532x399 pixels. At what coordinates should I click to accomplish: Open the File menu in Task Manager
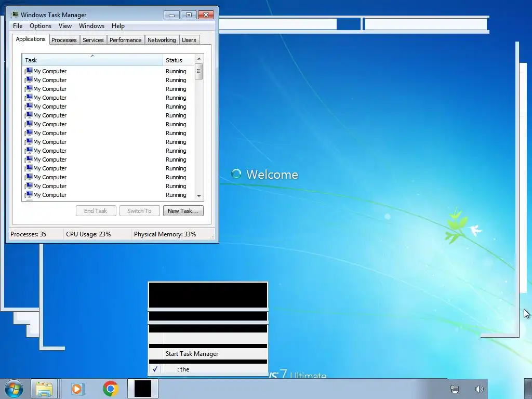(x=18, y=26)
